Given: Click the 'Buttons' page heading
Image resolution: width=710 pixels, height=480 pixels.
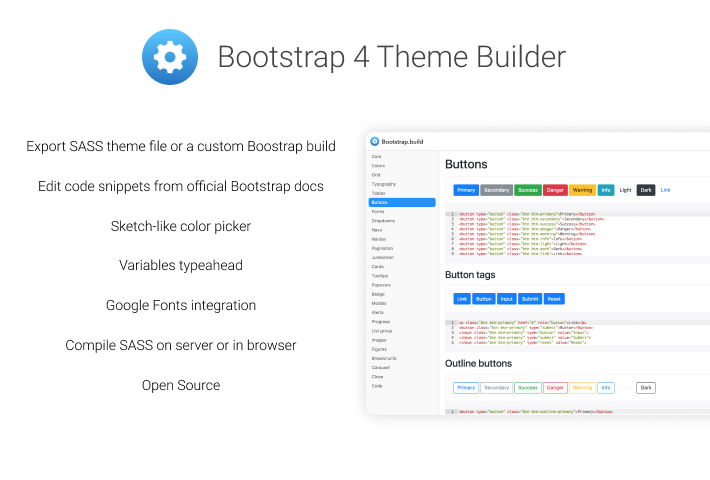Looking at the screenshot, I should [466, 164].
